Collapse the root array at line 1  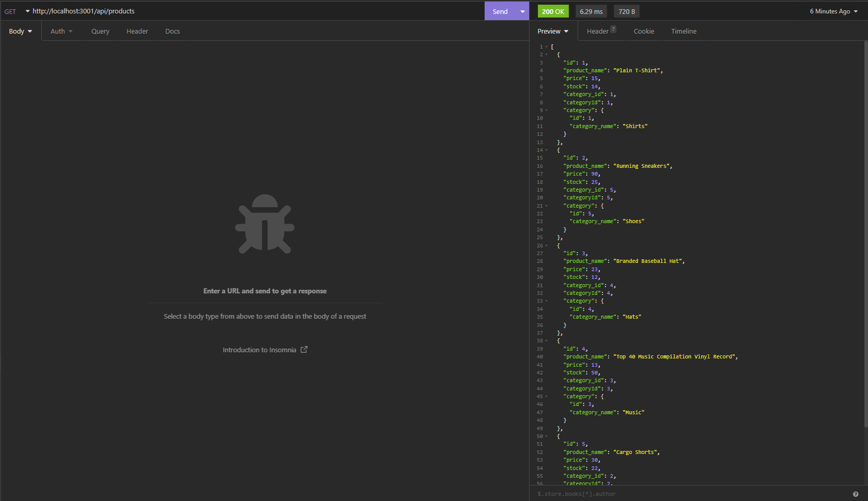coord(547,47)
